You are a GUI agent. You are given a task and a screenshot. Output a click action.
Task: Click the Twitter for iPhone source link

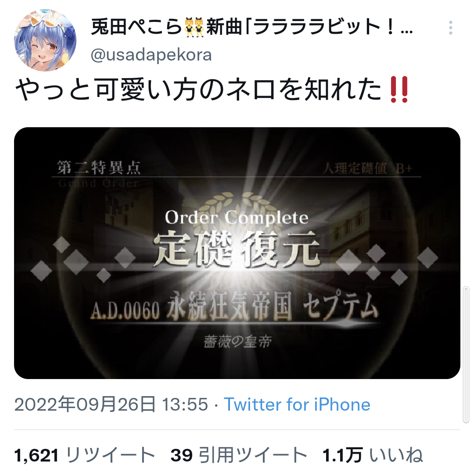pos(297,404)
